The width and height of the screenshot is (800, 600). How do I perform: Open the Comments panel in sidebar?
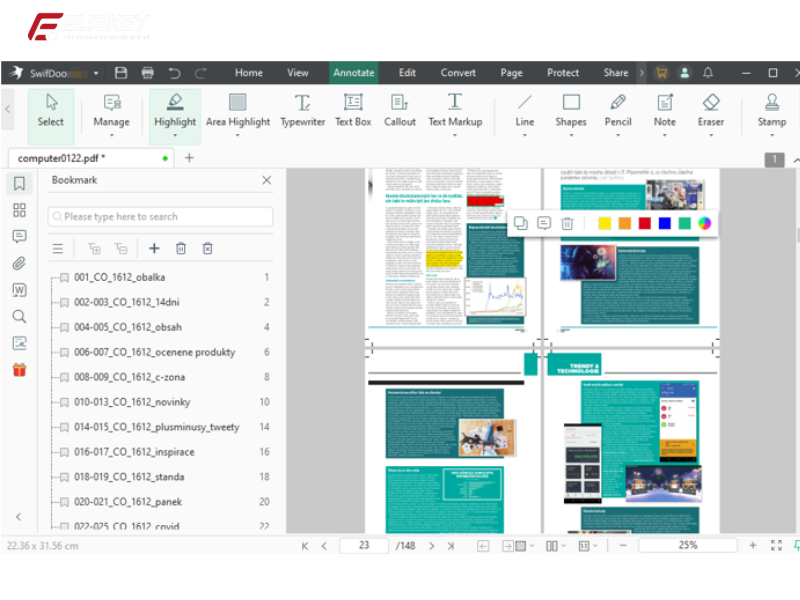[x=19, y=237]
